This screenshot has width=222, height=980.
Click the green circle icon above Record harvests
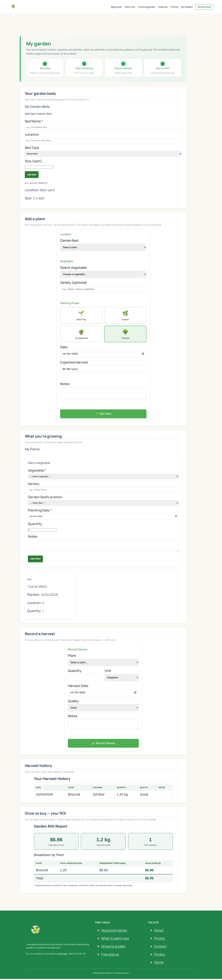tap(123, 64)
